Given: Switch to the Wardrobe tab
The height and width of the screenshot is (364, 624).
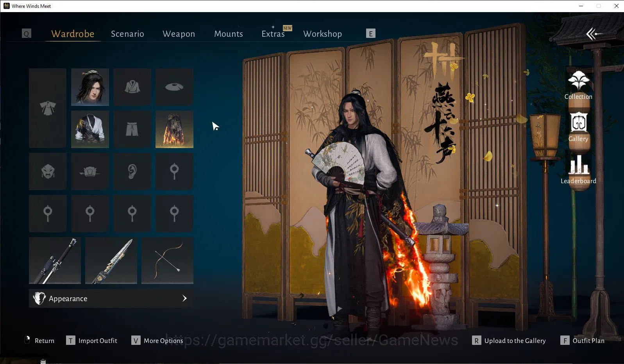Looking at the screenshot, I should pos(73,34).
